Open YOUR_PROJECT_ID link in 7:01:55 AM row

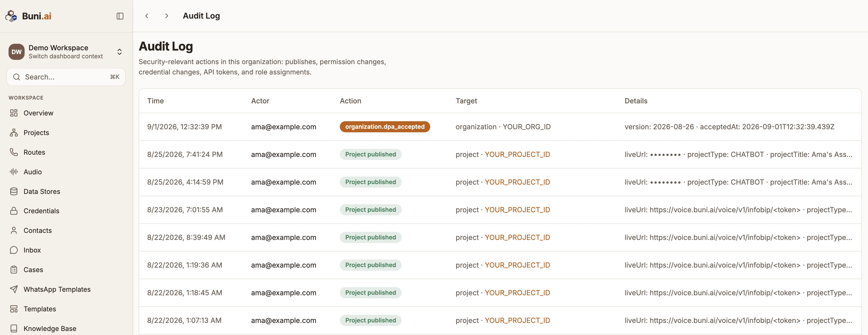click(x=517, y=210)
